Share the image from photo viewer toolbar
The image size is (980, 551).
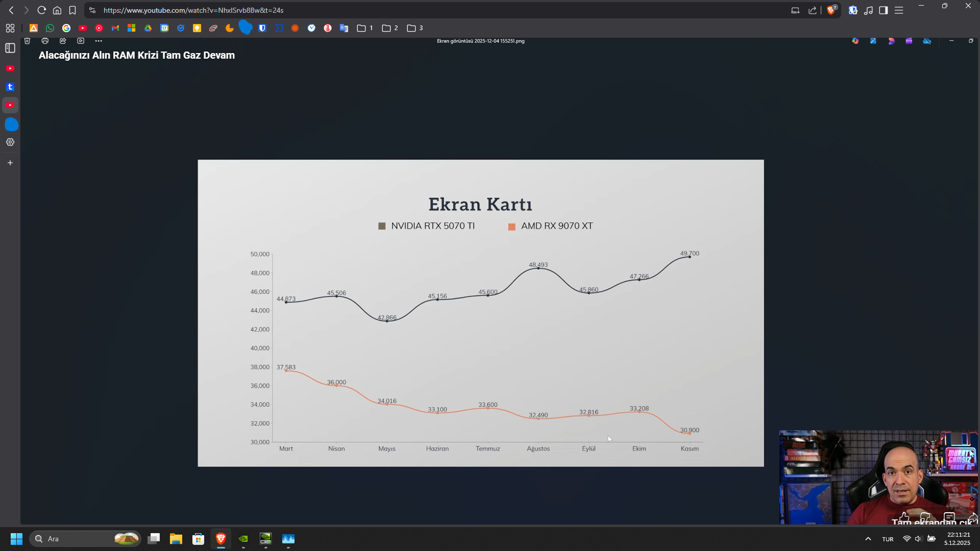[63, 41]
